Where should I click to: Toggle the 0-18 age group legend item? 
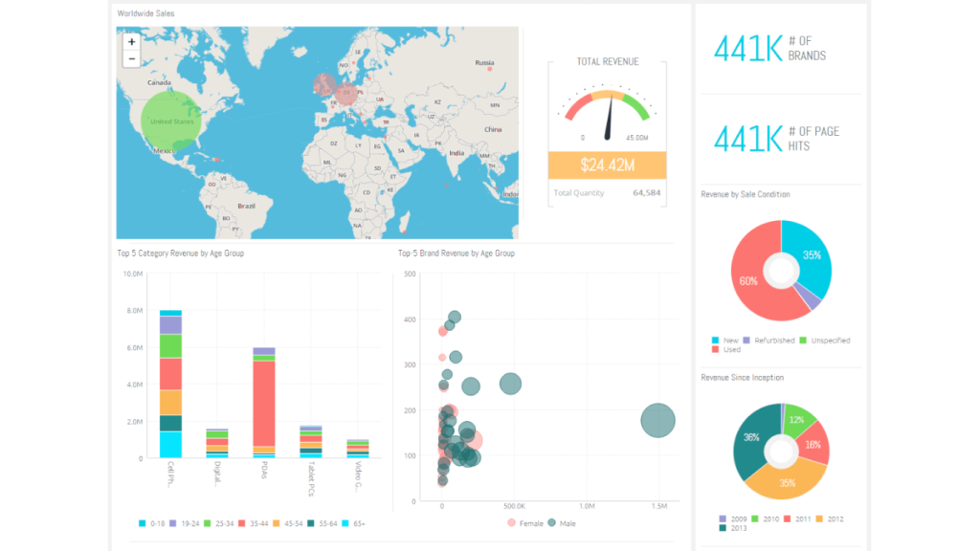pyautogui.click(x=153, y=523)
